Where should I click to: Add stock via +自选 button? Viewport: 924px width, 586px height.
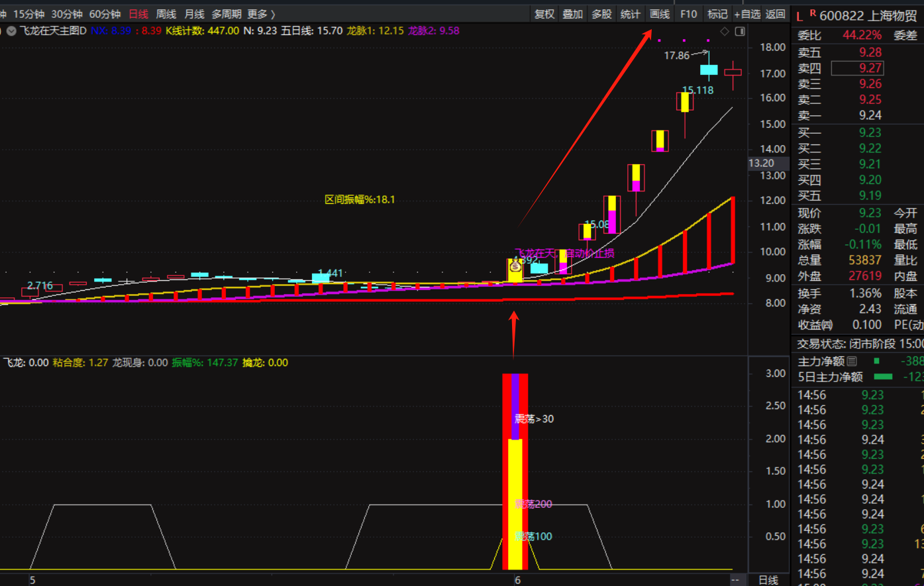point(746,14)
